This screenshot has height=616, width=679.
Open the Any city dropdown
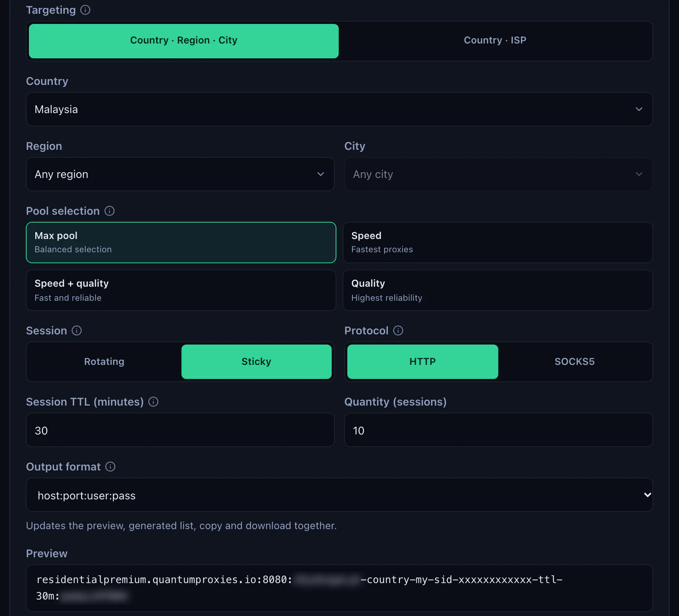[x=498, y=174]
